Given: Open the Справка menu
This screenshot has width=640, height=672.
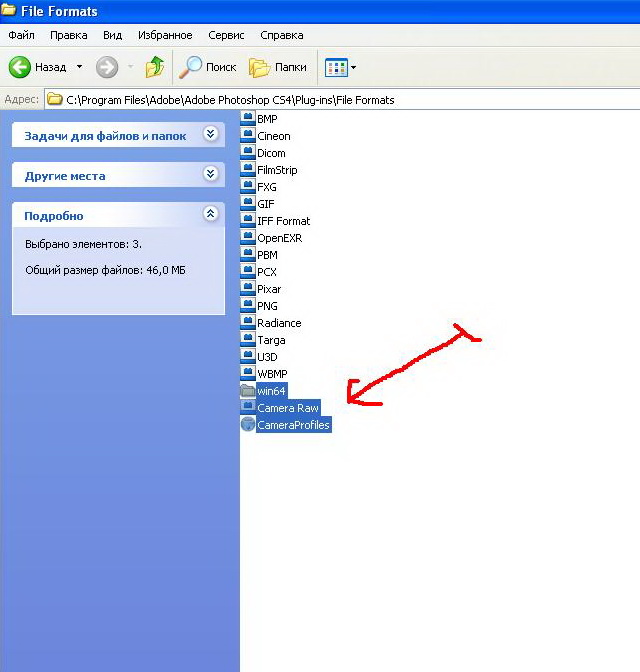Looking at the screenshot, I should (282, 35).
